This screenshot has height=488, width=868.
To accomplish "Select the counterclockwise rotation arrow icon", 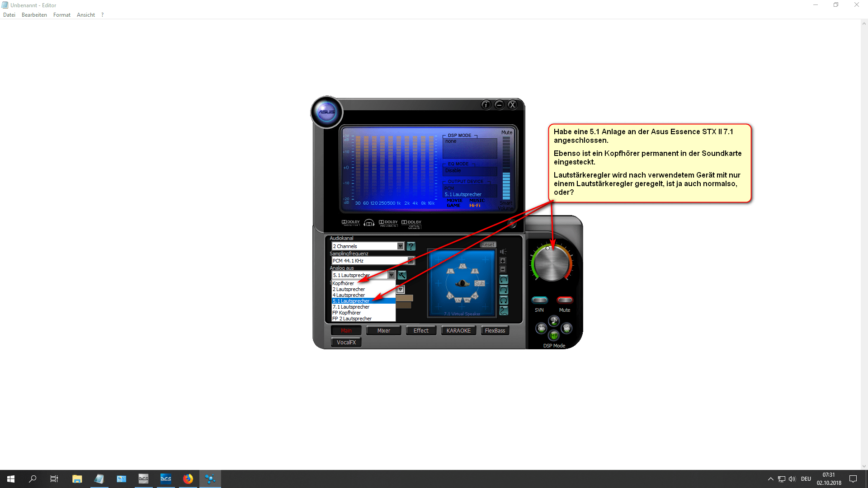I will tap(504, 279).
